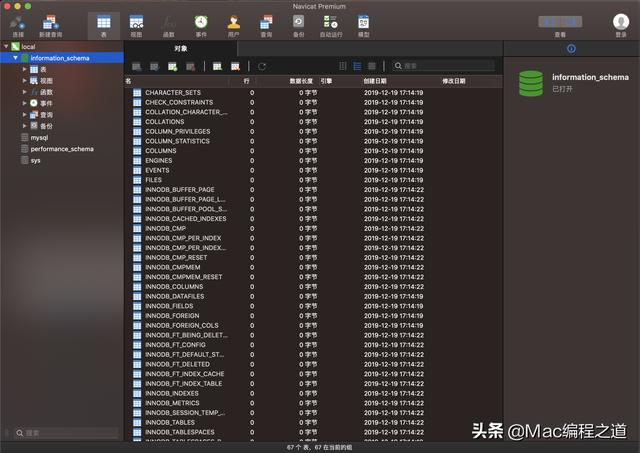The image size is (640, 453).
Task: Expand the Functions (函数) tree node
Action: click(x=24, y=92)
